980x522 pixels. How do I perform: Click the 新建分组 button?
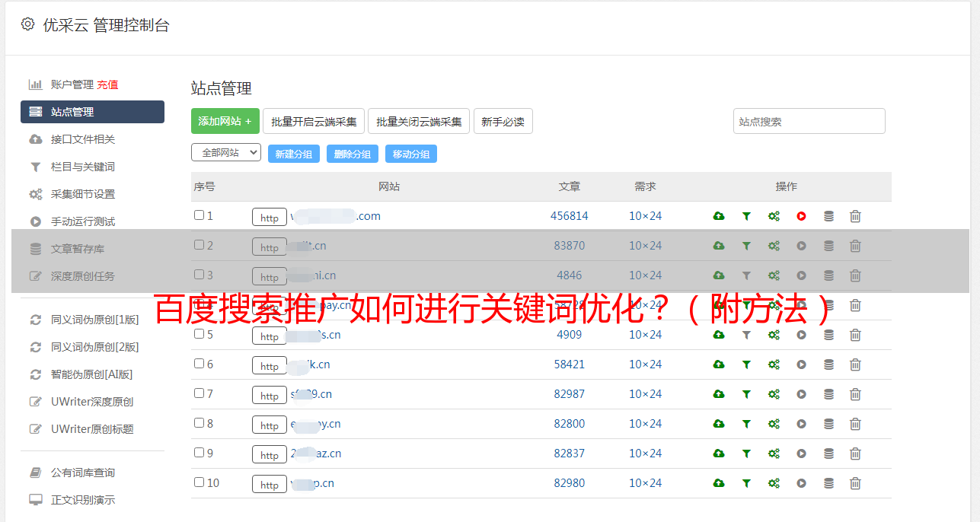pos(294,154)
